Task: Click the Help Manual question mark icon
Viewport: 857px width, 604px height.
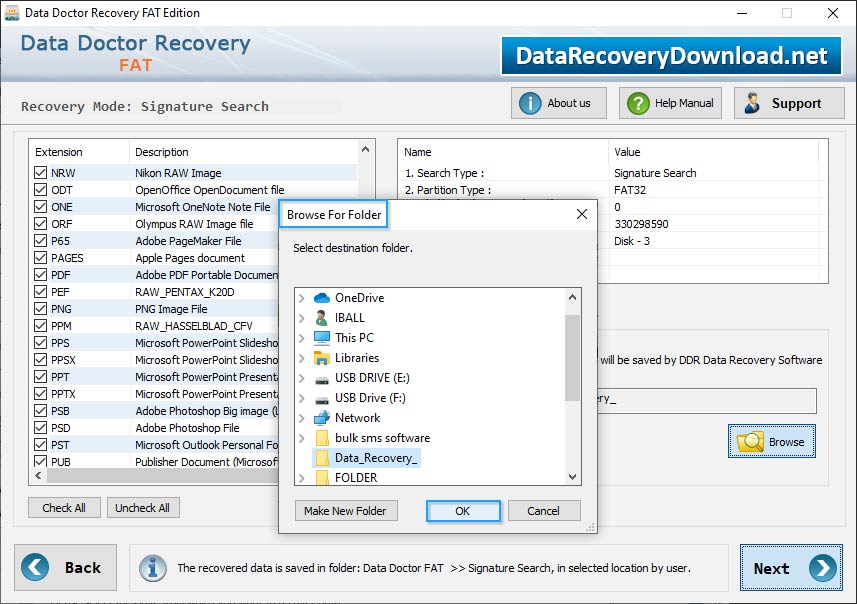Action: [638, 103]
